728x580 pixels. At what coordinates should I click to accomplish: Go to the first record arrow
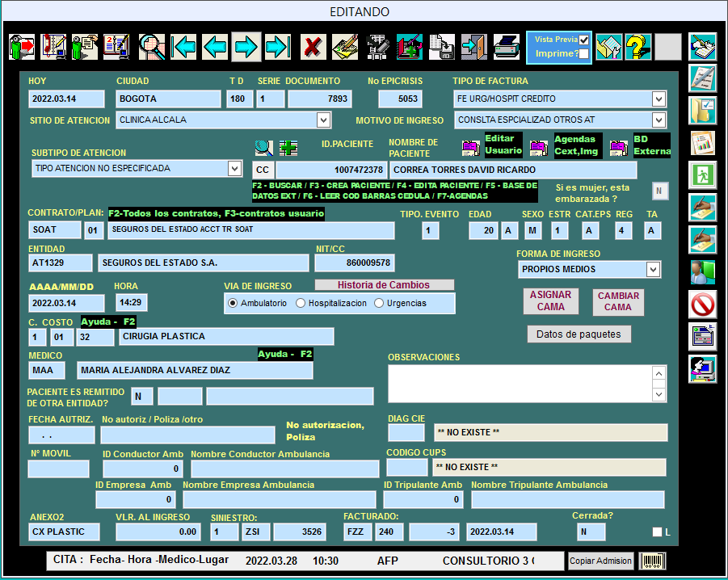183,47
